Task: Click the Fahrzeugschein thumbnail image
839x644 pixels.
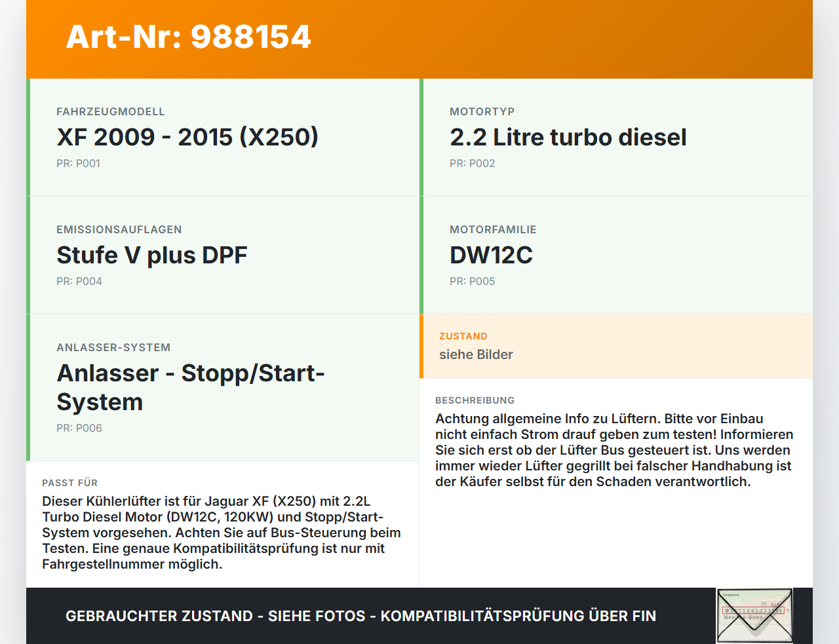Action: click(754, 615)
